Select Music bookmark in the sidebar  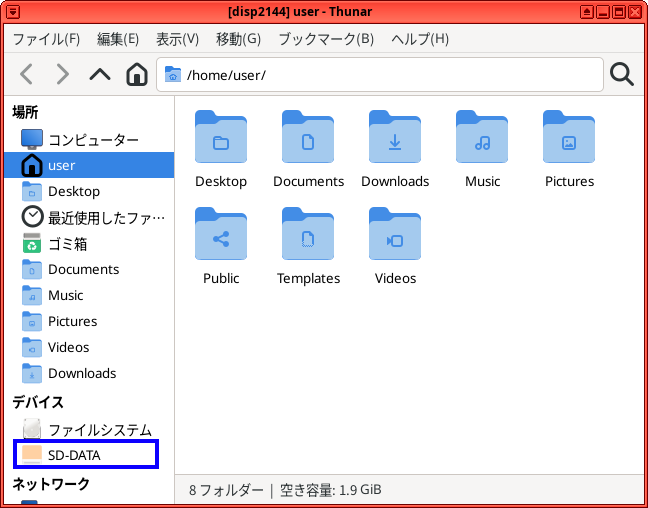pos(89,295)
